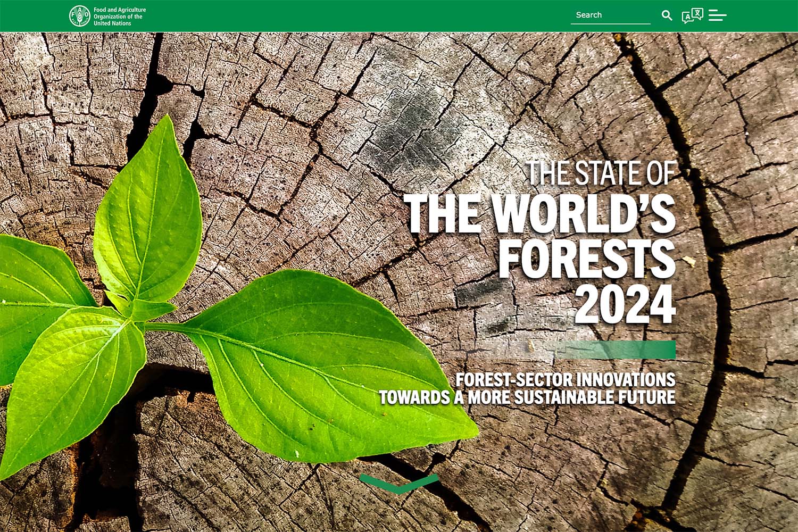The height and width of the screenshot is (532, 798).
Task: Click the green scroll-down chevron arrow
Action: [399, 484]
